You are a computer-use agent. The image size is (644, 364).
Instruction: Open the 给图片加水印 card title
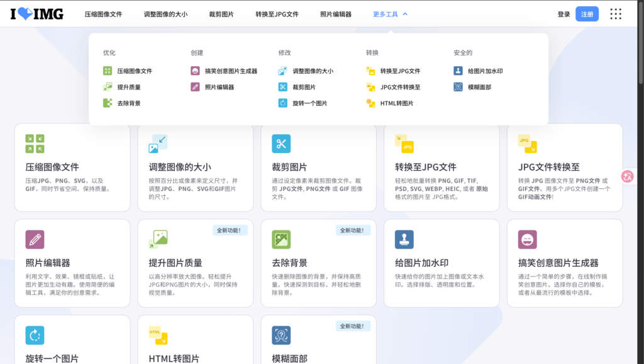click(x=422, y=263)
